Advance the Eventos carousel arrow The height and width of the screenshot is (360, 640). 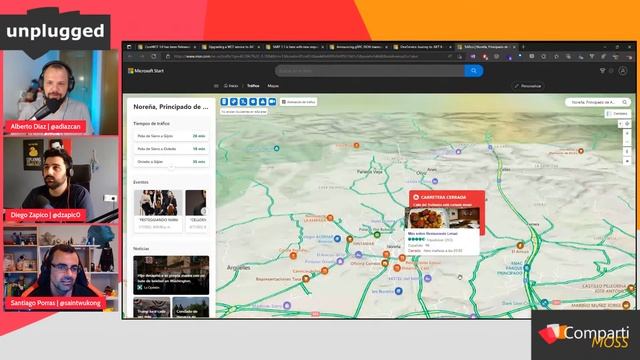204,211
